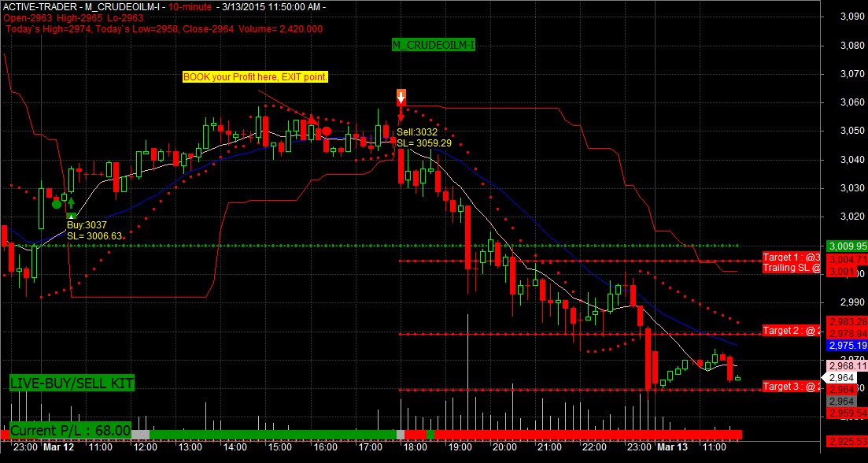868x463 pixels.
Task: Click the 'SL= 3006.63' text
Action: click(94, 235)
